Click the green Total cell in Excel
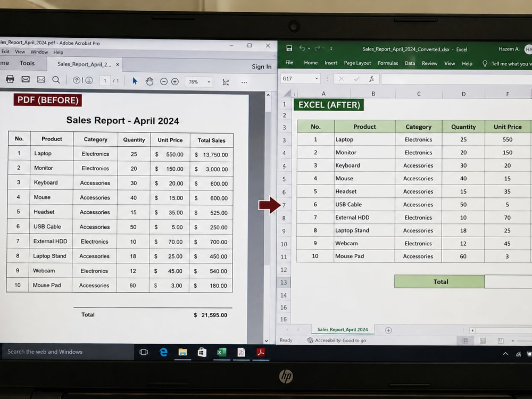 pyautogui.click(x=440, y=281)
